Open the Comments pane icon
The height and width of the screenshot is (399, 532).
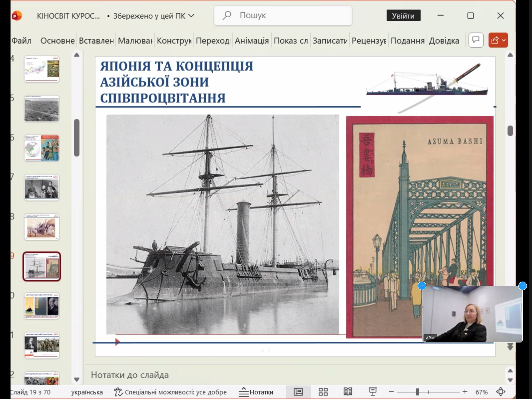(x=476, y=40)
